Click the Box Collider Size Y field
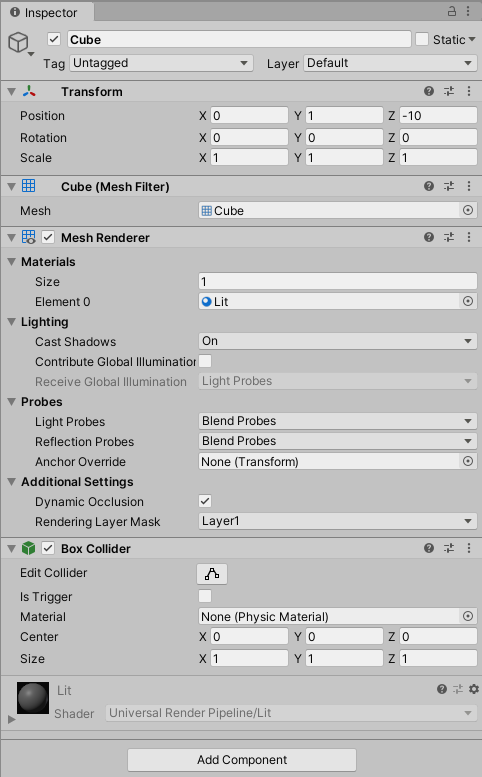The image size is (482, 777). [x=344, y=659]
